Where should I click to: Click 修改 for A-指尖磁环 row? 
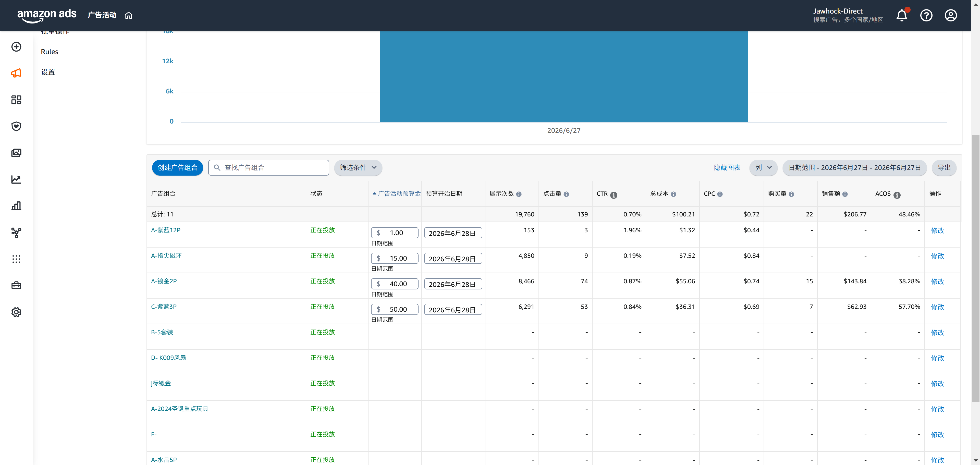(x=937, y=256)
